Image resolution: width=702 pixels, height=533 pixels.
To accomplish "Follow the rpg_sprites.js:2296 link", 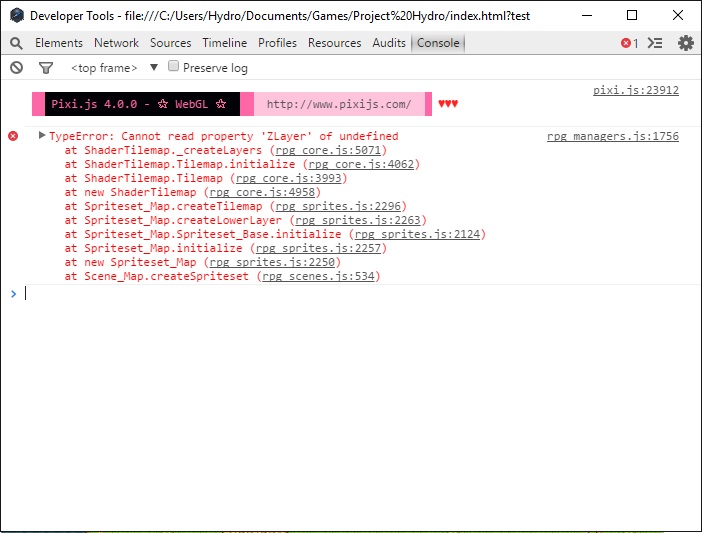I will click(x=338, y=206).
